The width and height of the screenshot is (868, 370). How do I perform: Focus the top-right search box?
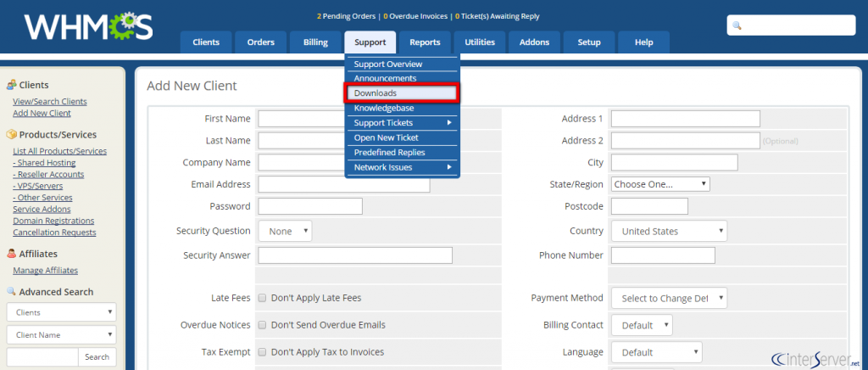point(791,25)
